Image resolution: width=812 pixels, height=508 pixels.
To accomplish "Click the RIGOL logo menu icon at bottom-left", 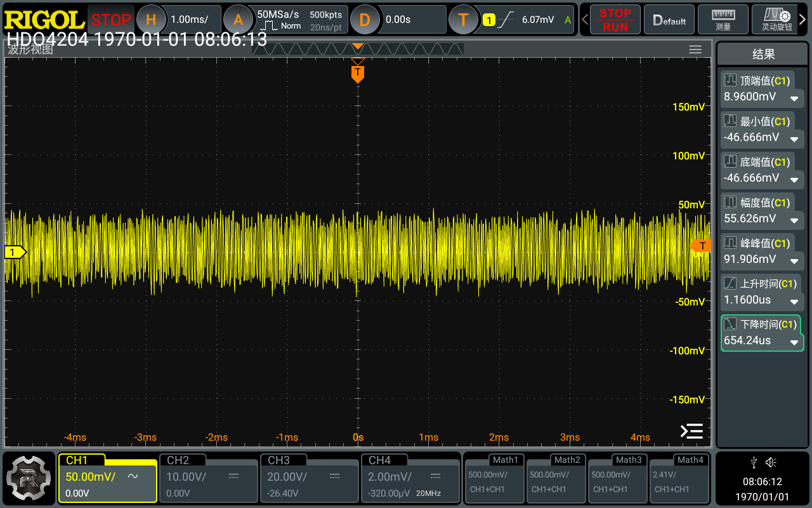I will [x=28, y=478].
